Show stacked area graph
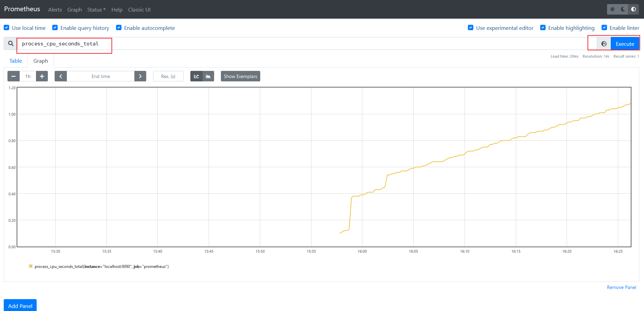 (x=208, y=76)
